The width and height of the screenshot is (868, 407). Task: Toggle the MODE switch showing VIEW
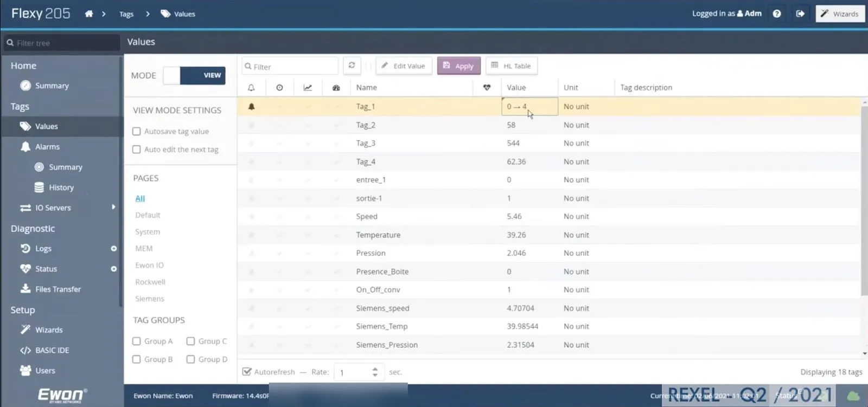(194, 75)
